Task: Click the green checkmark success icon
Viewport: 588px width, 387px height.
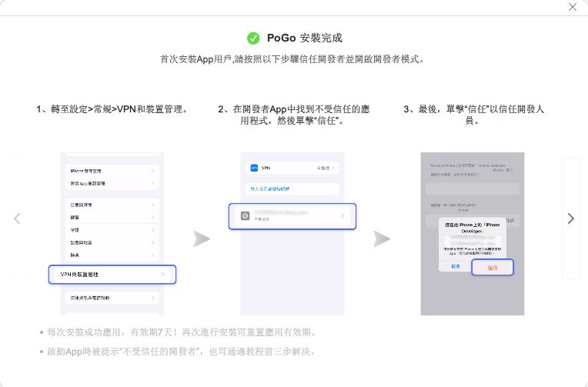Action: tap(253, 38)
